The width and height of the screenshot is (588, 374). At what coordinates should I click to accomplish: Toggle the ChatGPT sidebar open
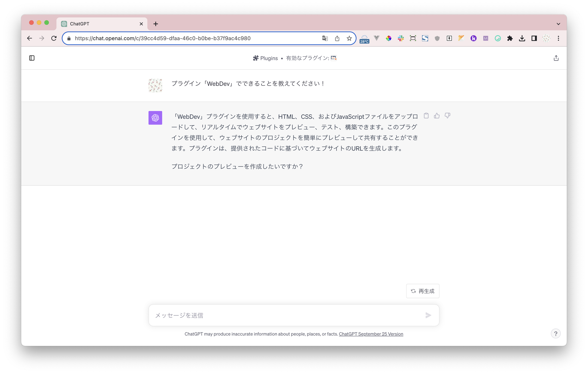pyautogui.click(x=32, y=58)
